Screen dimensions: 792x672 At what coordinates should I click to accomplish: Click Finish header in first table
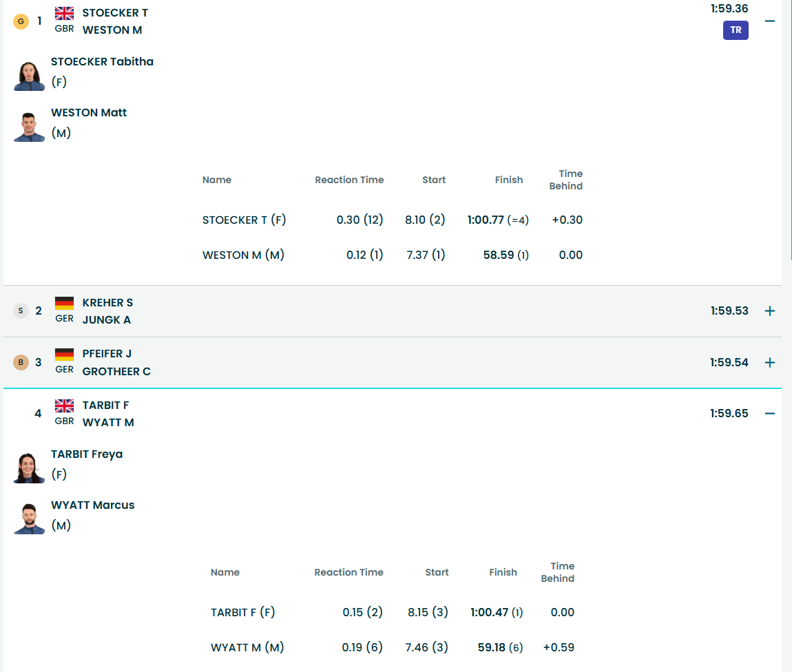coord(509,180)
